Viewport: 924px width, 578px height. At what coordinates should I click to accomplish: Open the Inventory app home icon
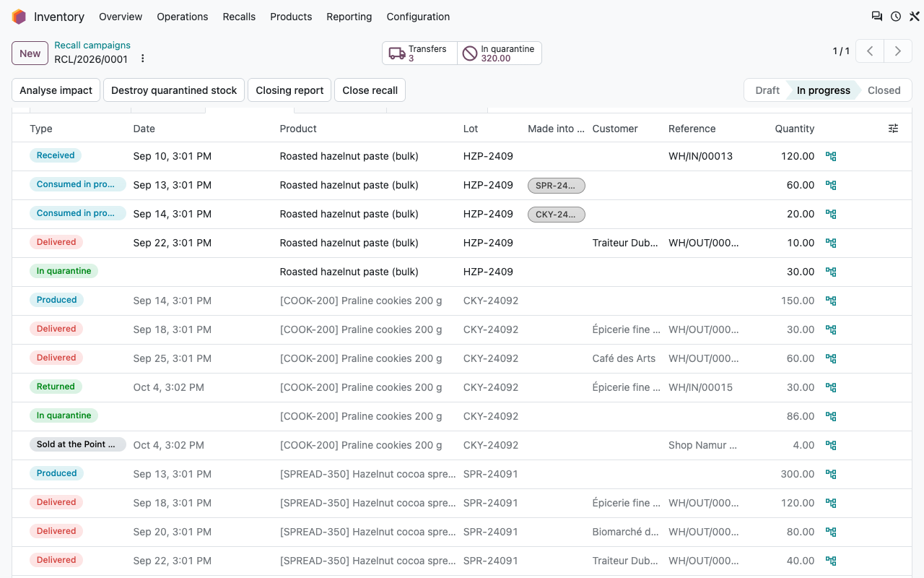(19, 17)
